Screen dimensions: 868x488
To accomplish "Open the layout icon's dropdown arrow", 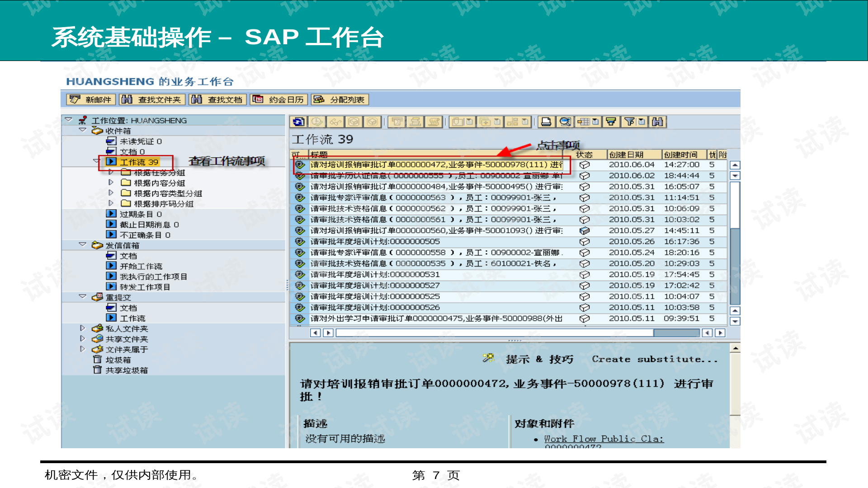I will pyautogui.click(x=595, y=122).
